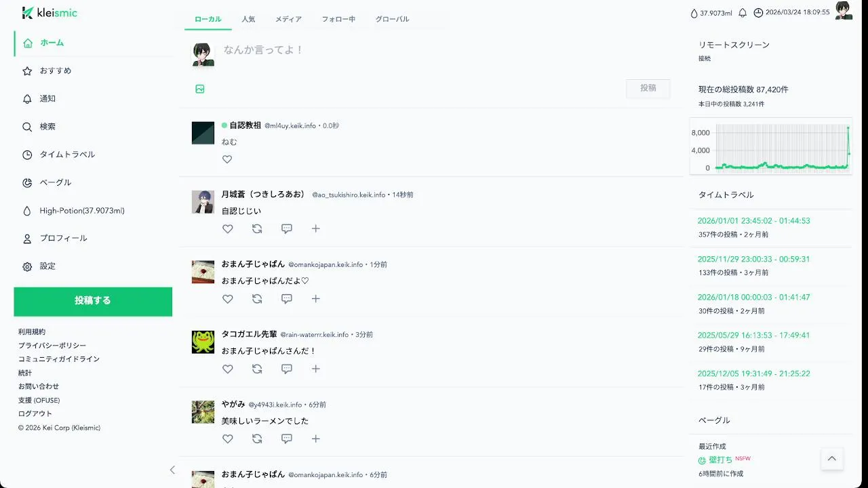
Task: Click the potion droplet icon in the top bar
Action: pyautogui.click(x=694, y=13)
